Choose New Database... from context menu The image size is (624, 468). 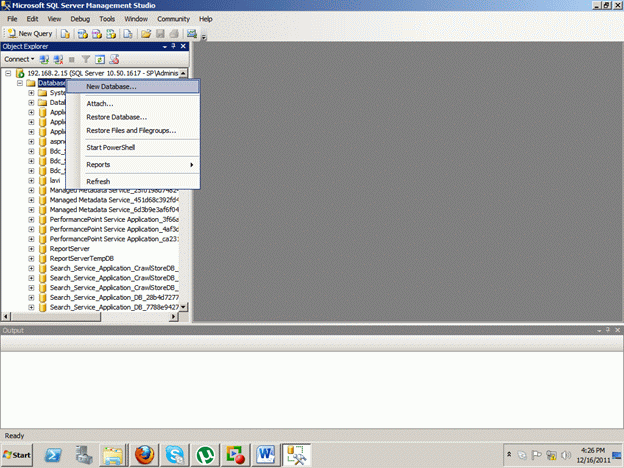[133, 86]
